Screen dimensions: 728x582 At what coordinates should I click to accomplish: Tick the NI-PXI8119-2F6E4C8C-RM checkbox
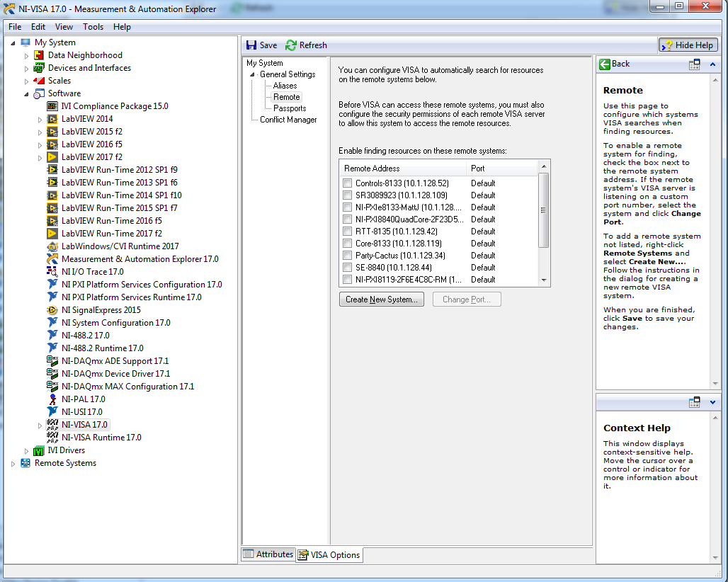pyautogui.click(x=347, y=280)
